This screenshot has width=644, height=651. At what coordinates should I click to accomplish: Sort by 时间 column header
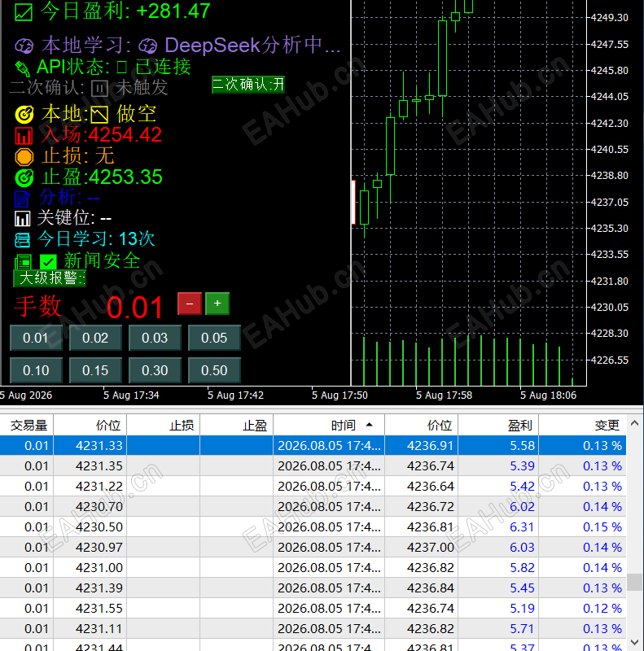coord(329,425)
